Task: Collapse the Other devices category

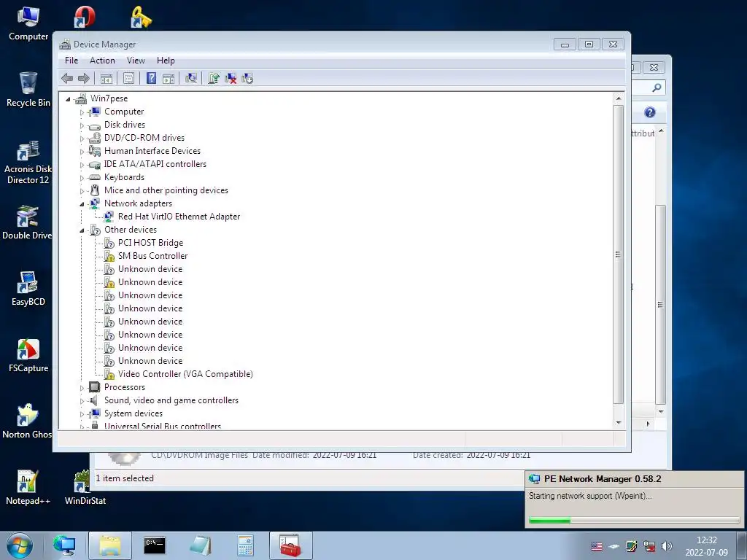Action: [x=82, y=230]
